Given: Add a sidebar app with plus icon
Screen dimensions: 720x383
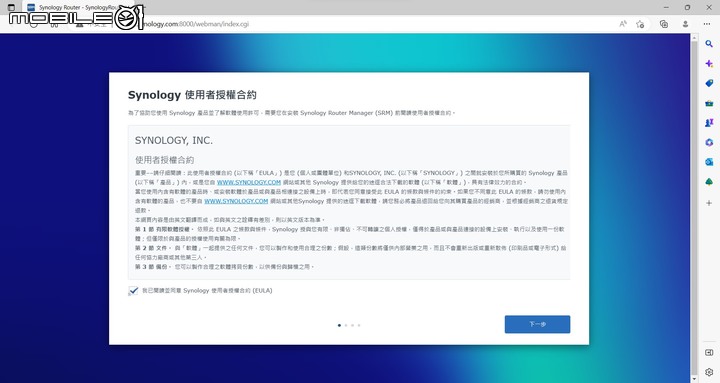Looking at the screenshot, I should click(709, 203).
